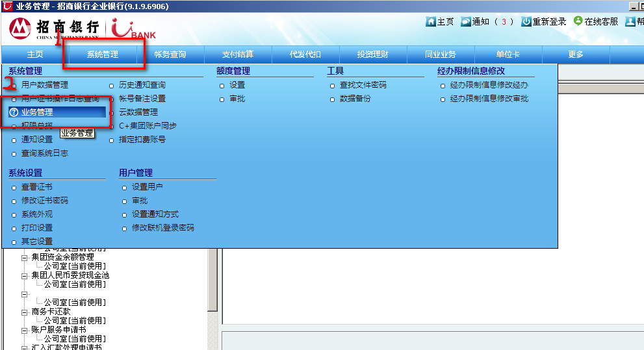Open 设置用户 under 用户管理
This screenshot has width=644, height=350.
point(147,187)
